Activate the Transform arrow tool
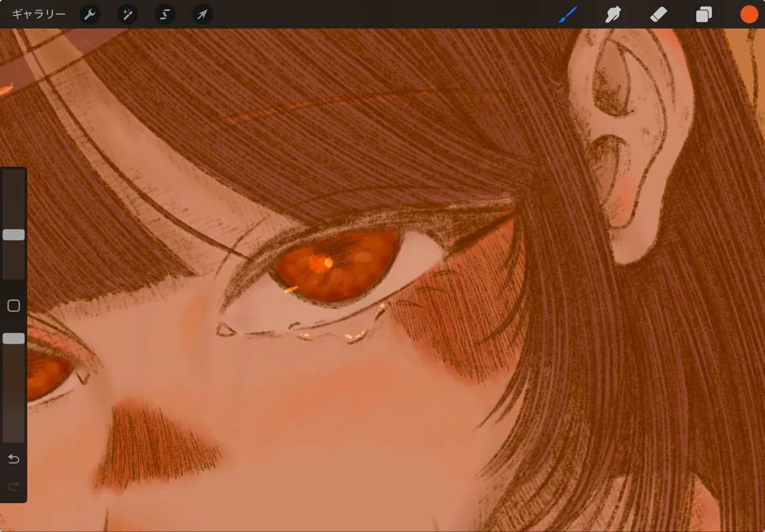Screen dimensions: 765x532 [202, 15]
